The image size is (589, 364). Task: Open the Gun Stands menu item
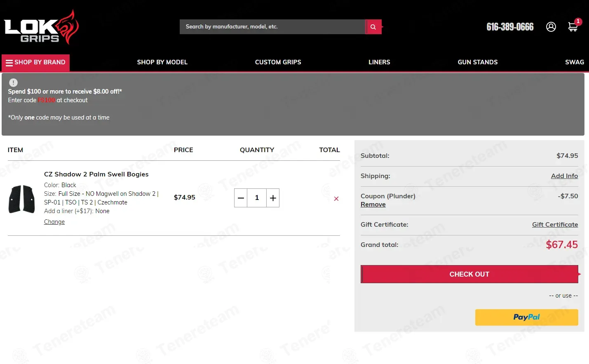coord(478,62)
